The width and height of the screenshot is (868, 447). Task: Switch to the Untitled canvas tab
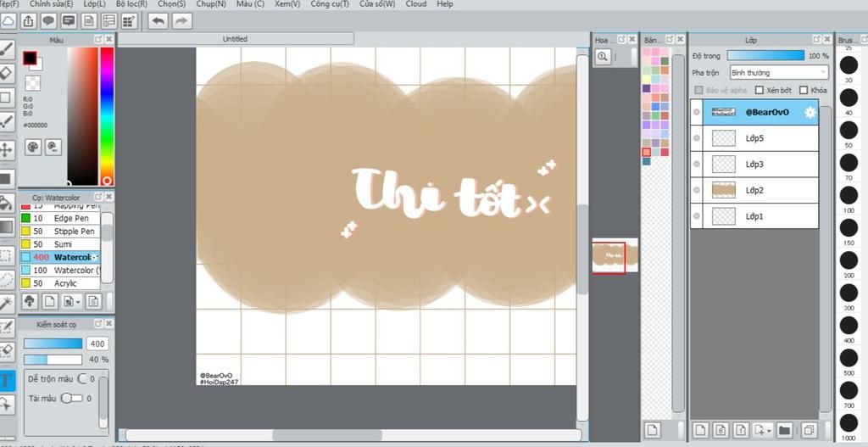click(x=236, y=39)
